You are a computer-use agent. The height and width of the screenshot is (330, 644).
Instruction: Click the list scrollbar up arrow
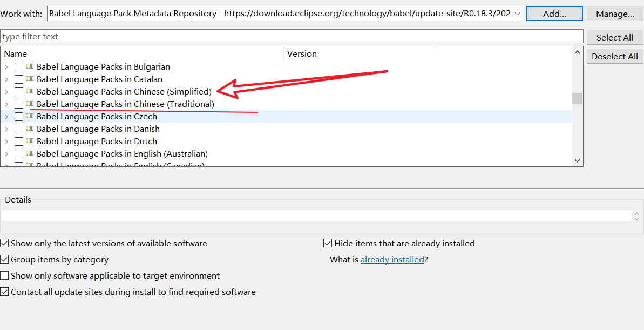(x=578, y=52)
